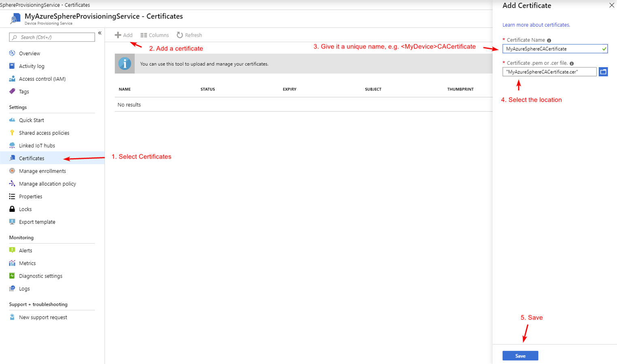Click the Alerts icon
617x364 pixels.
[x=12, y=250]
